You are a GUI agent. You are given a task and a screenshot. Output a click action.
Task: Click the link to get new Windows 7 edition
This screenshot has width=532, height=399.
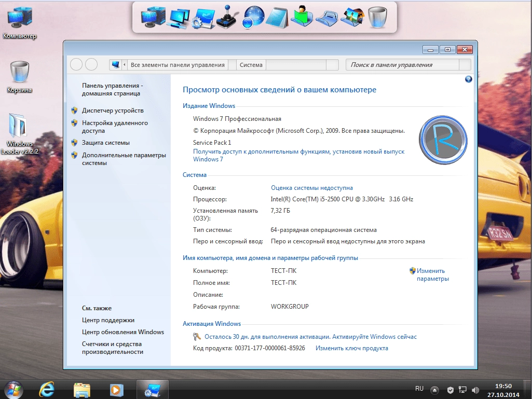[x=298, y=155]
